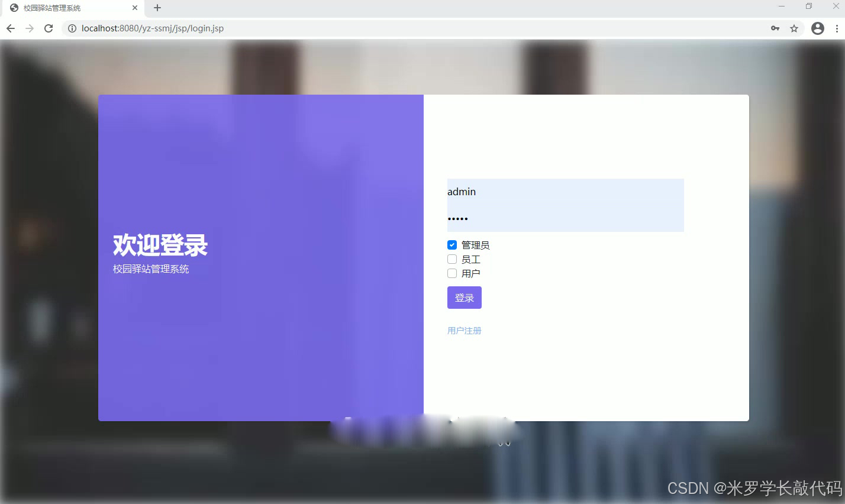Open the password key icon in address bar
Screen dimensions: 845x504
pyautogui.click(x=775, y=28)
